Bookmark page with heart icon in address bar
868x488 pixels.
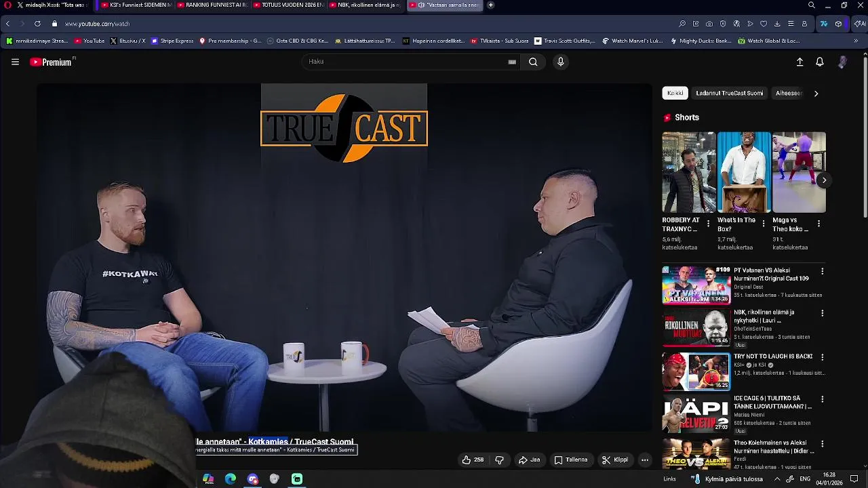pos(764,24)
